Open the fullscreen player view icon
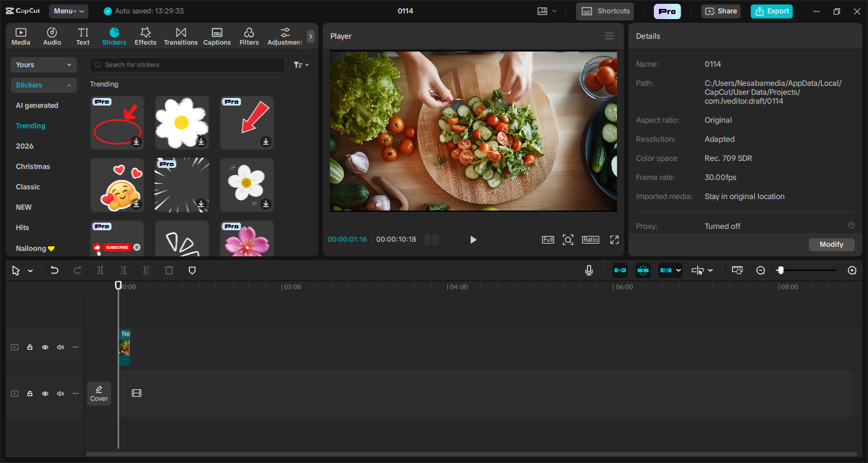This screenshot has width=868, height=463. tap(614, 240)
